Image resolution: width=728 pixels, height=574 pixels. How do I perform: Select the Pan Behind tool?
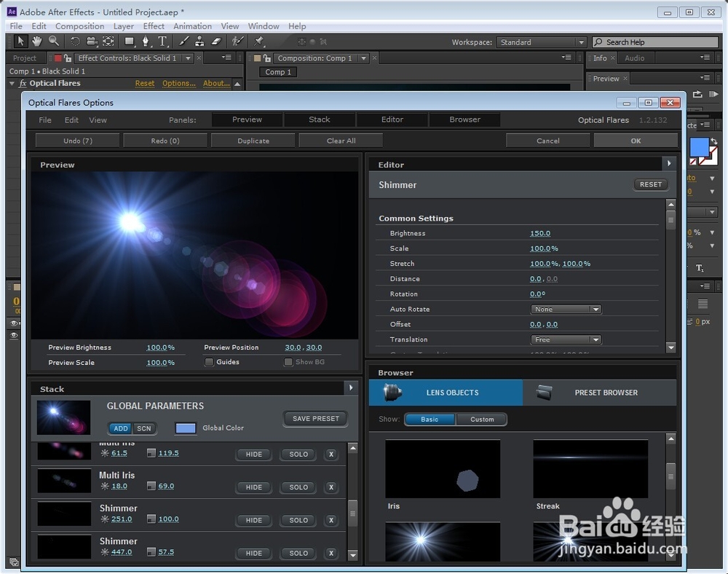pyautogui.click(x=108, y=42)
